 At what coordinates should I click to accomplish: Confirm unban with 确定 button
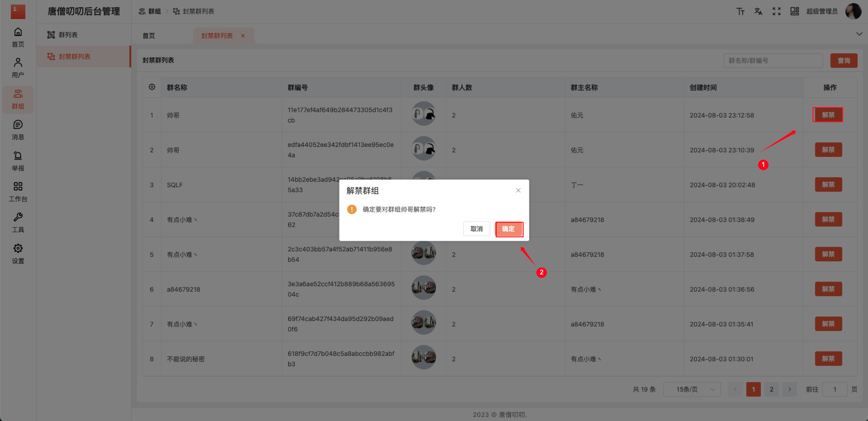tap(509, 229)
